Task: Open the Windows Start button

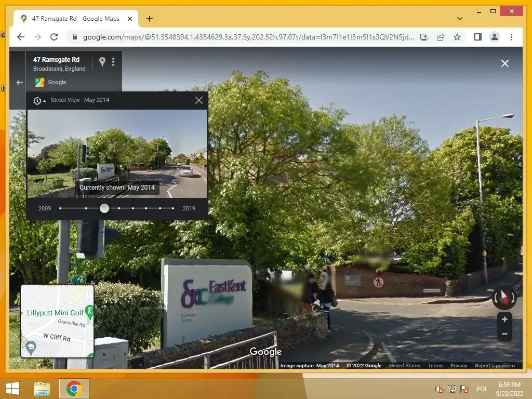Action: 12,389
